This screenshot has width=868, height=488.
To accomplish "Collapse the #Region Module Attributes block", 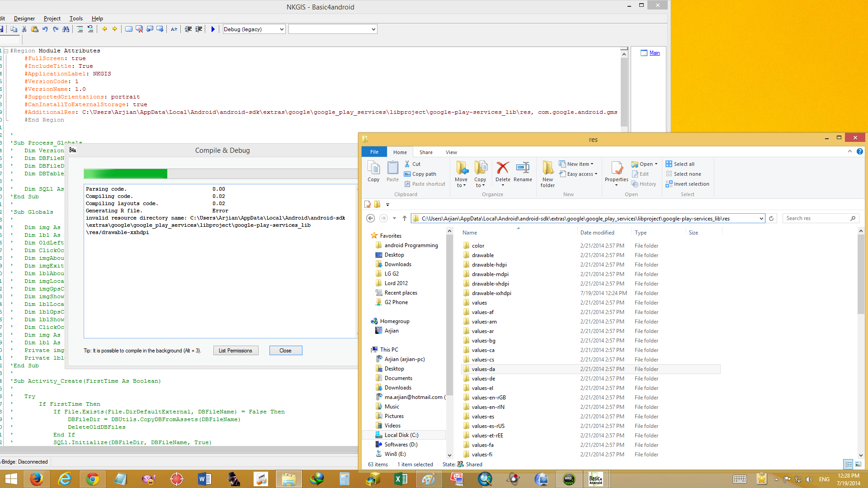I will (x=6, y=51).
